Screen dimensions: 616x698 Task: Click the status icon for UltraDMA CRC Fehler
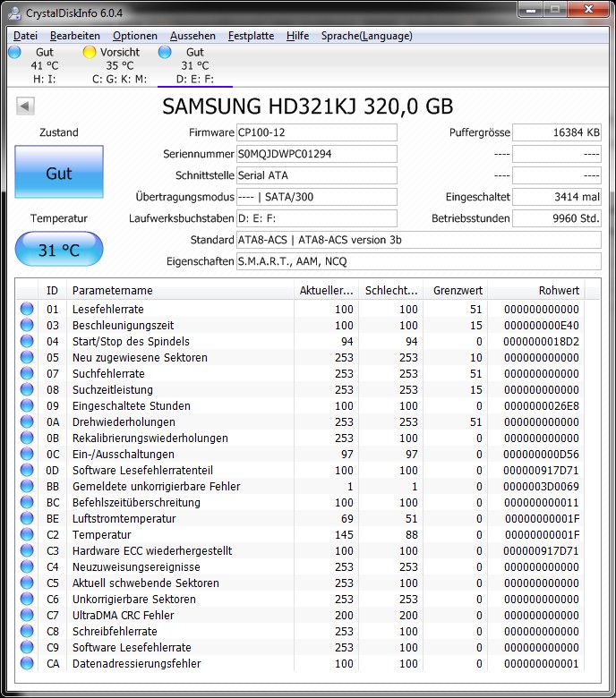[x=27, y=615]
